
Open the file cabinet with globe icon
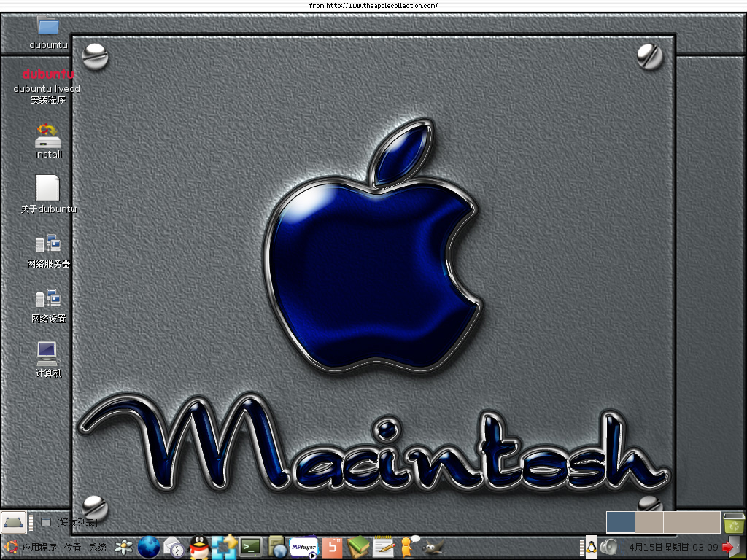point(277,547)
